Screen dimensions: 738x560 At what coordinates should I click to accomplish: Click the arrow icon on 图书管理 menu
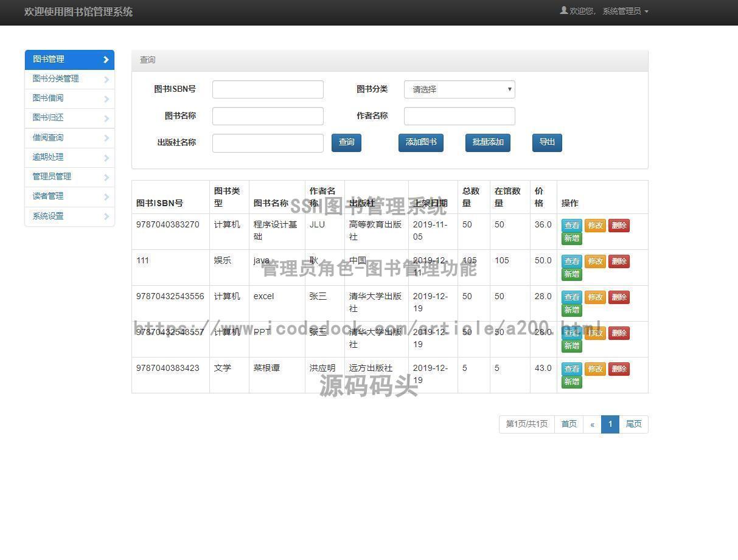coord(106,60)
